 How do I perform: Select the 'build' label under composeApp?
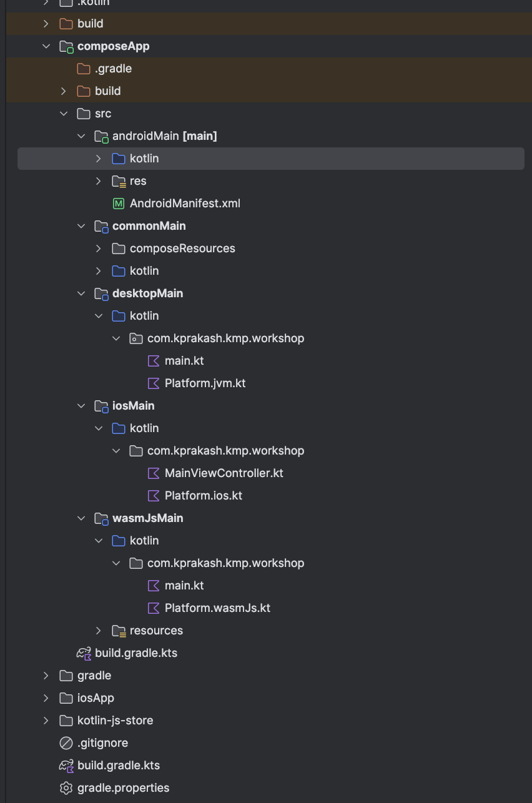108,91
